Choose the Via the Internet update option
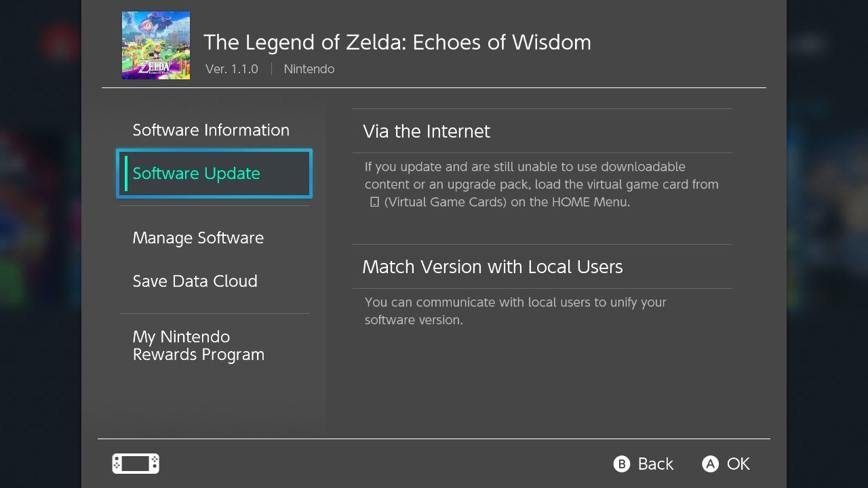Viewport: 868px width, 488px height. (542, 131)
